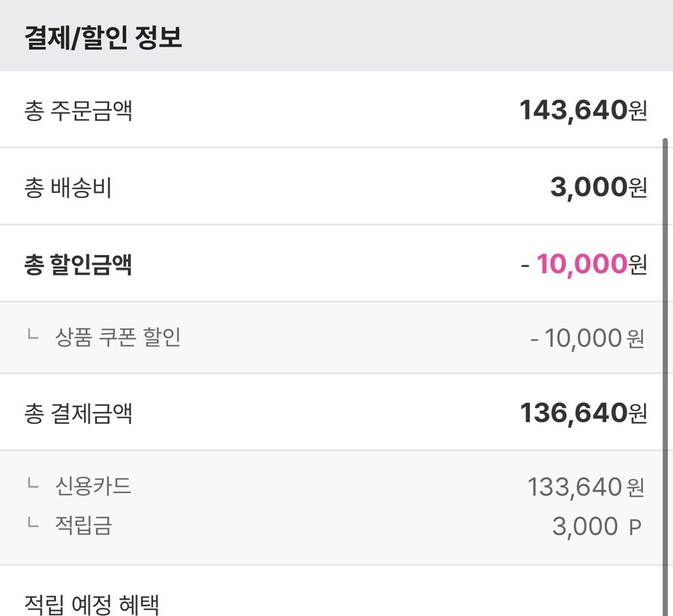Click the 143,640원 order amount value
This screenshot has height=616, width=673.
click(x=583, y=109)
